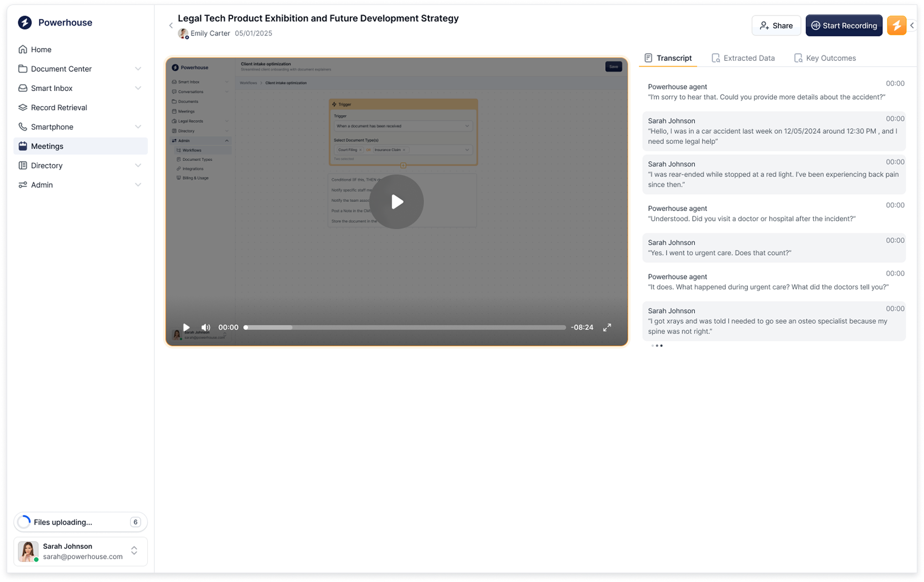Click the Home house icon
This screenshot has width=924, height=582.
(23, 49)
